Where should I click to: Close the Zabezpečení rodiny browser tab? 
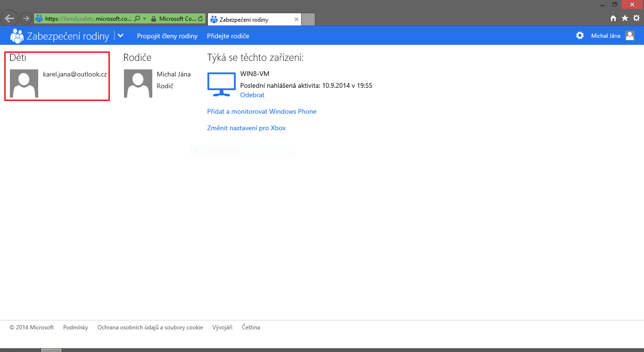[296, 19]
